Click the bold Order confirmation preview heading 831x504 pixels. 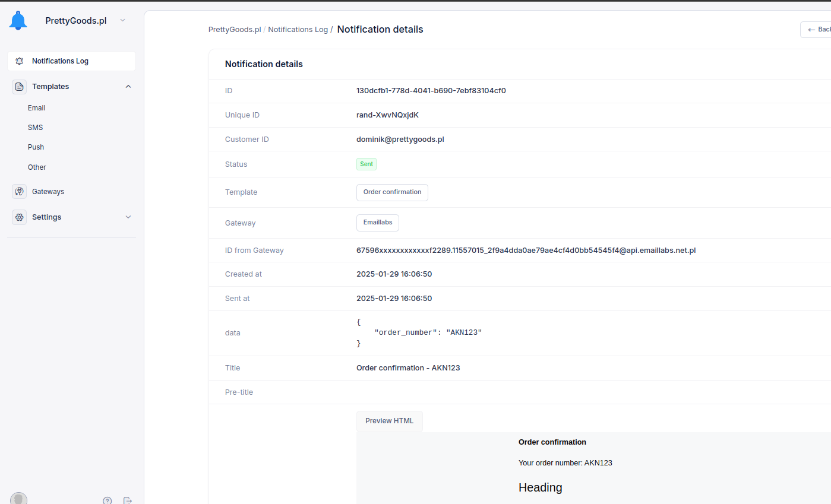tap(552, 442)
